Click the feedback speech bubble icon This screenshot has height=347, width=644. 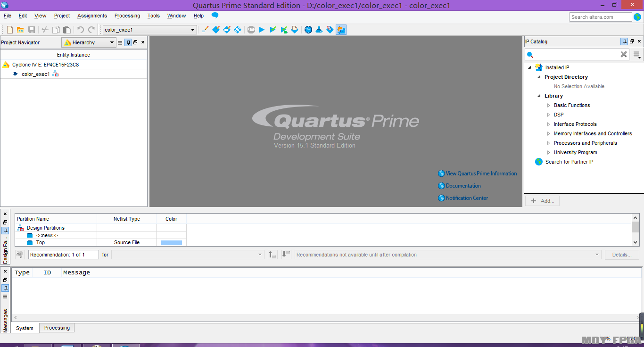click(x=215, y=16)
